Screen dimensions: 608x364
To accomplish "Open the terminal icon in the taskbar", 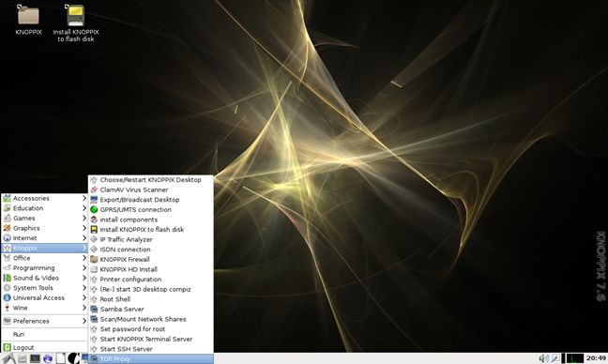I will coord(36,358).
